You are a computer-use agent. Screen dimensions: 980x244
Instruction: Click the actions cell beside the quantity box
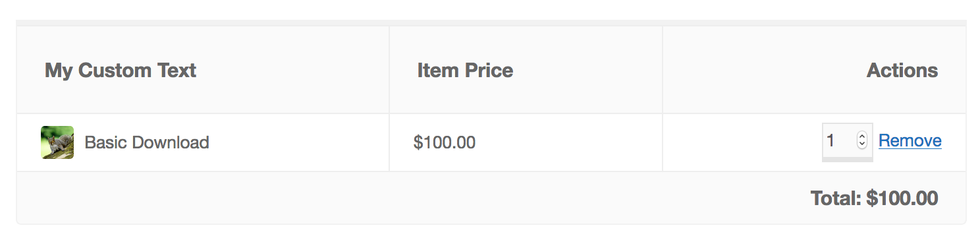click(814, 142)
